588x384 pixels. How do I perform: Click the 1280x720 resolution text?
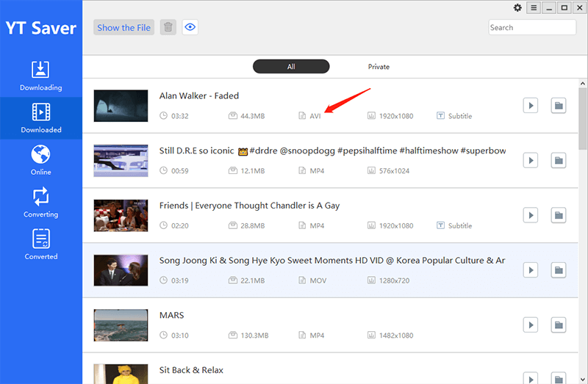394,280
